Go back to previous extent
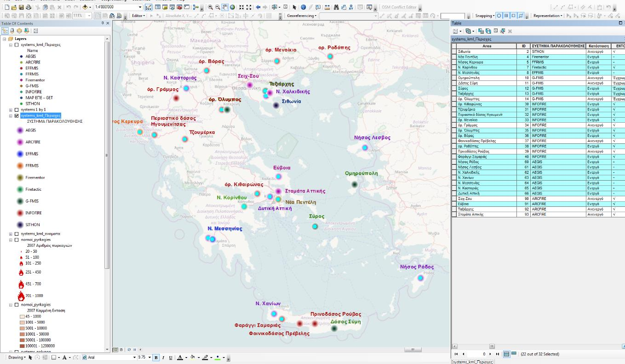The width and height of the screenshot is (625, 364). [x=258, y=7]
